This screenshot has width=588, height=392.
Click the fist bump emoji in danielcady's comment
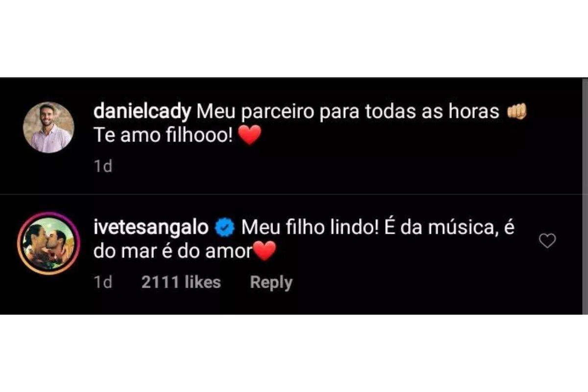click(x=517, y=112)
